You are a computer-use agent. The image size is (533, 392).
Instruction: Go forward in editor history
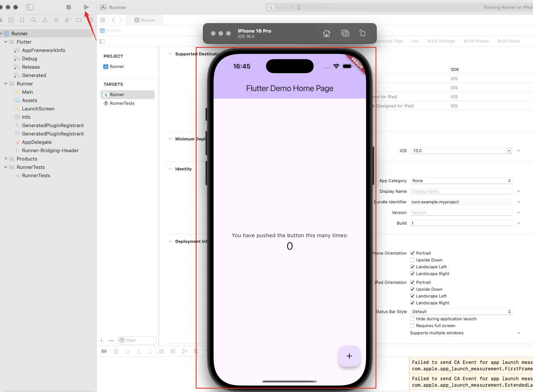[x=121, y=20]
